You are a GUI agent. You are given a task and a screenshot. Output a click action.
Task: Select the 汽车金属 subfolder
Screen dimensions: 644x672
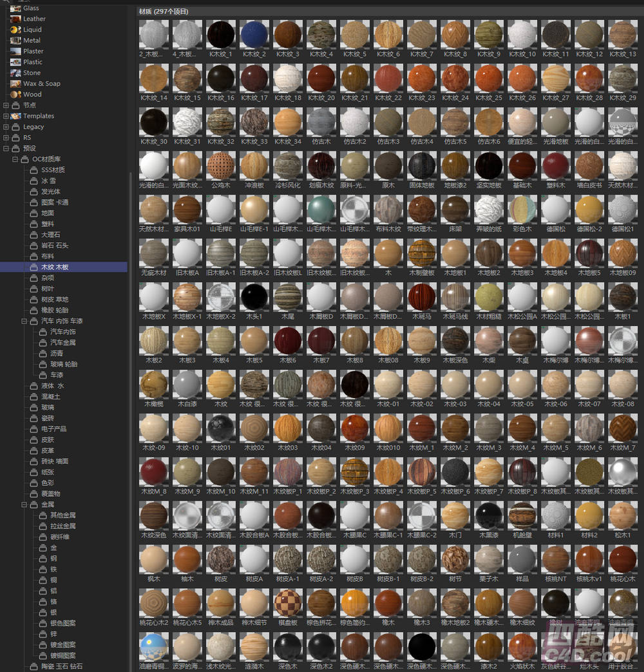62,342
